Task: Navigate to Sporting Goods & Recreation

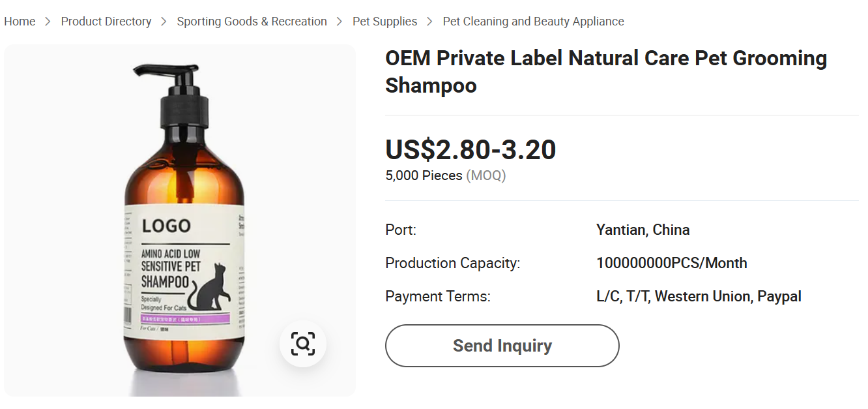Action: pyautogui.click(x=252, y=22)
